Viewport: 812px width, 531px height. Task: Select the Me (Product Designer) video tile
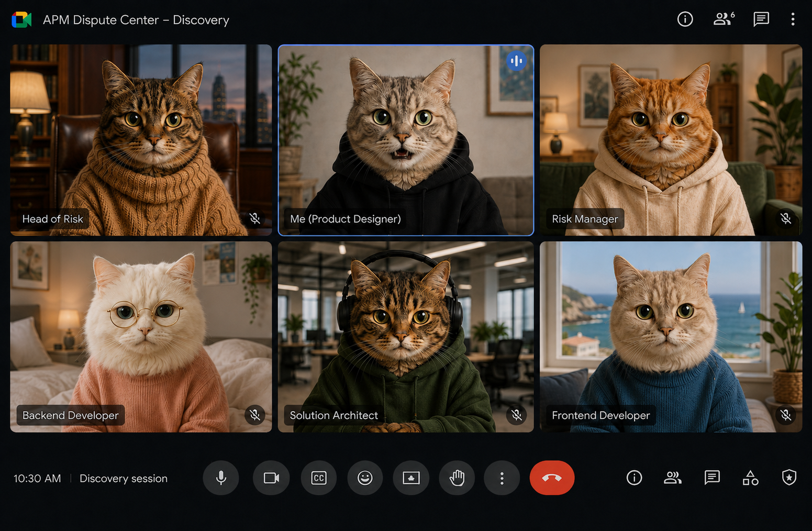(406, 140)
